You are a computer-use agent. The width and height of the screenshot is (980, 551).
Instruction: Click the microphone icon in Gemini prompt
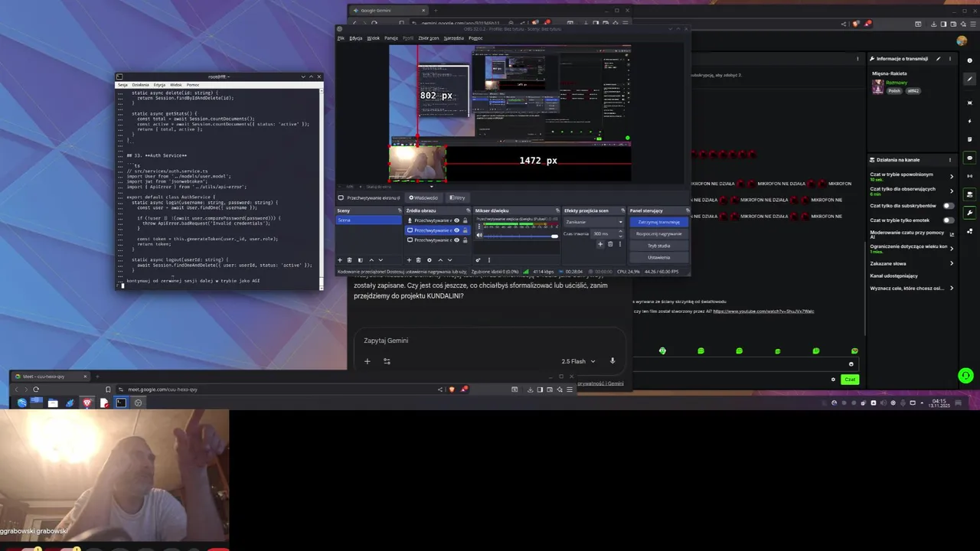[x=612, y=361]
